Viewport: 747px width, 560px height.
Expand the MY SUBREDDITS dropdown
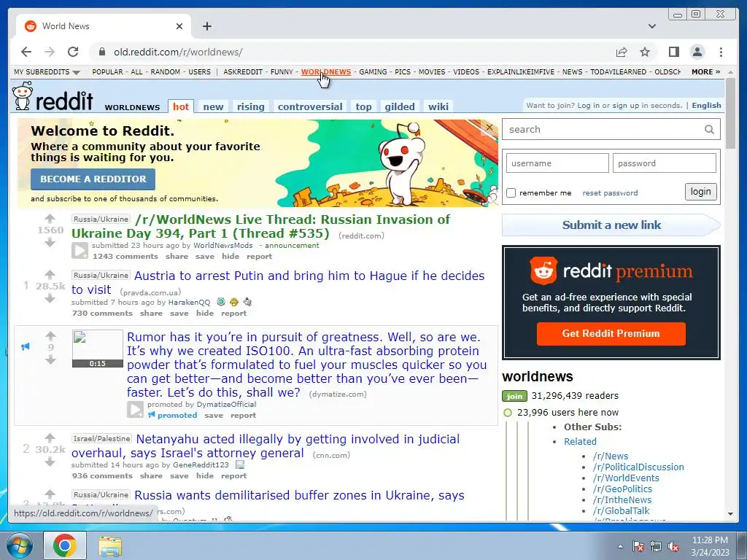coord(47,72)
